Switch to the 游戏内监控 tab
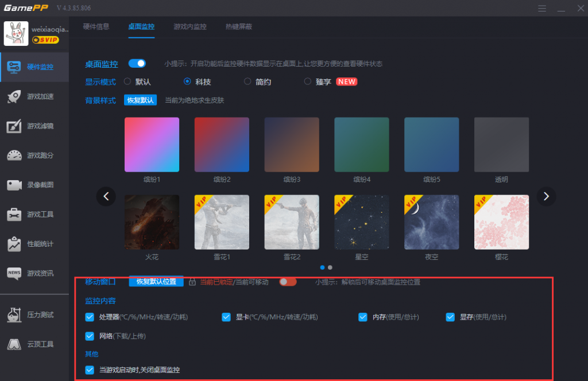Viewport: 588px width, 381px height. (x=190, y=26)
